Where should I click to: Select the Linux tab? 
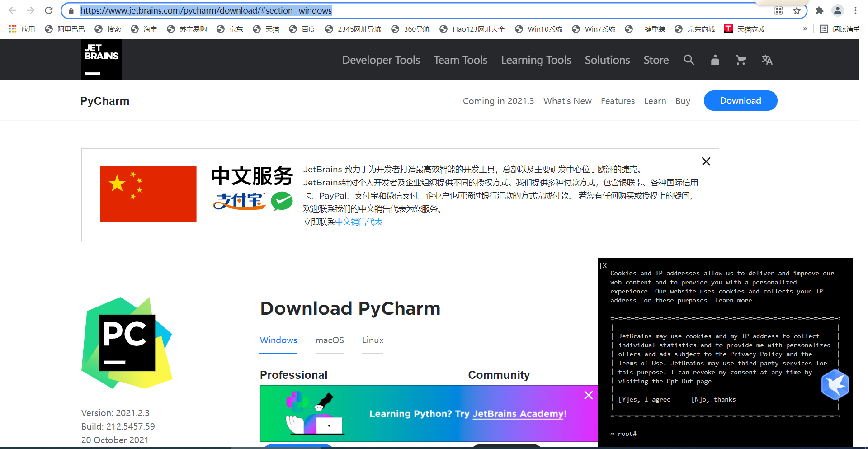click(373, 340)
